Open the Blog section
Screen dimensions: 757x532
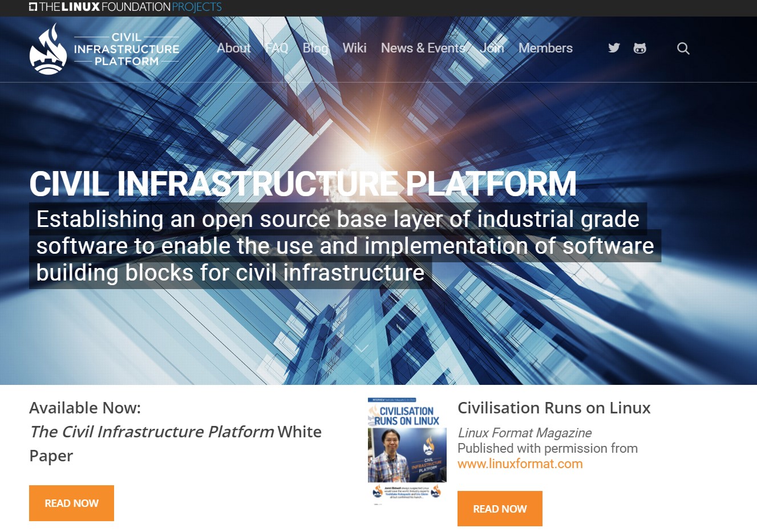pos(315,48)
